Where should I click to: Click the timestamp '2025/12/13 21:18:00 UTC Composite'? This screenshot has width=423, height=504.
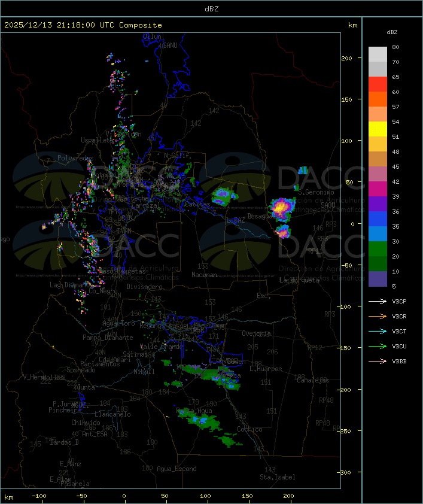coord(83,25)
